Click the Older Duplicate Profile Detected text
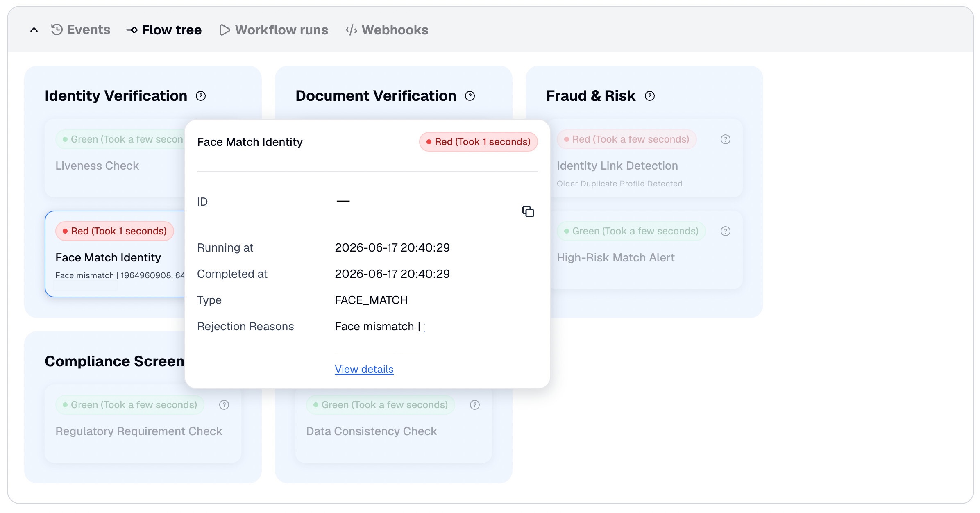The image size is (980, 513). [619, 184]
